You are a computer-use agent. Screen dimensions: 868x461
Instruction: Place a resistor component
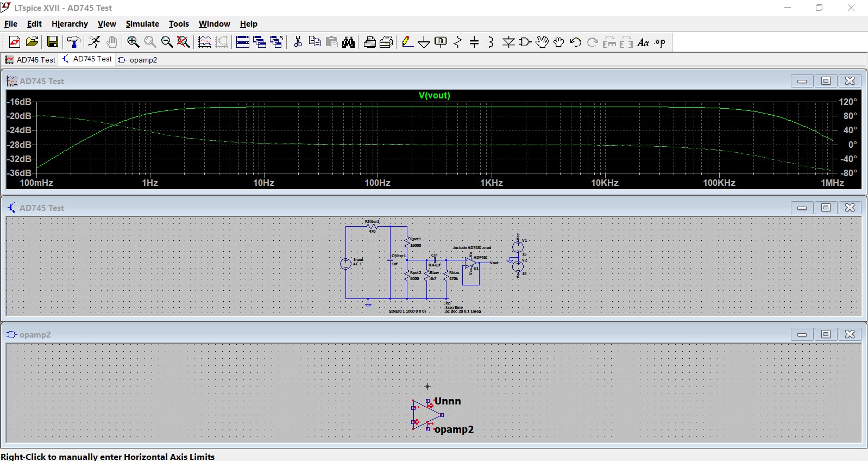click(x=457, y=42)
